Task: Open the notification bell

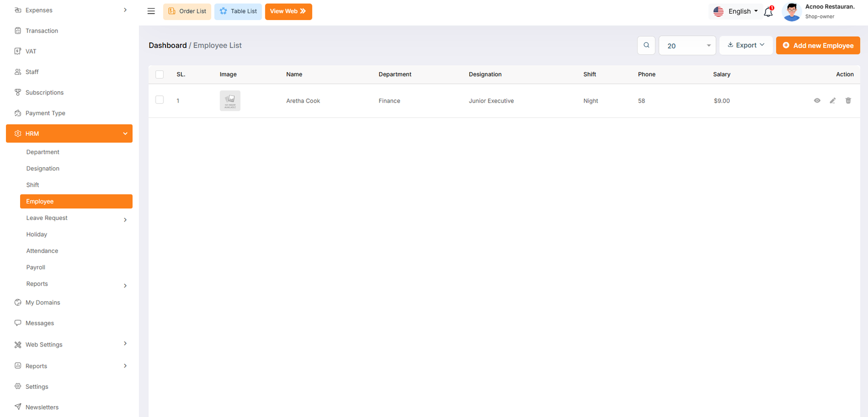Action: 768,12
